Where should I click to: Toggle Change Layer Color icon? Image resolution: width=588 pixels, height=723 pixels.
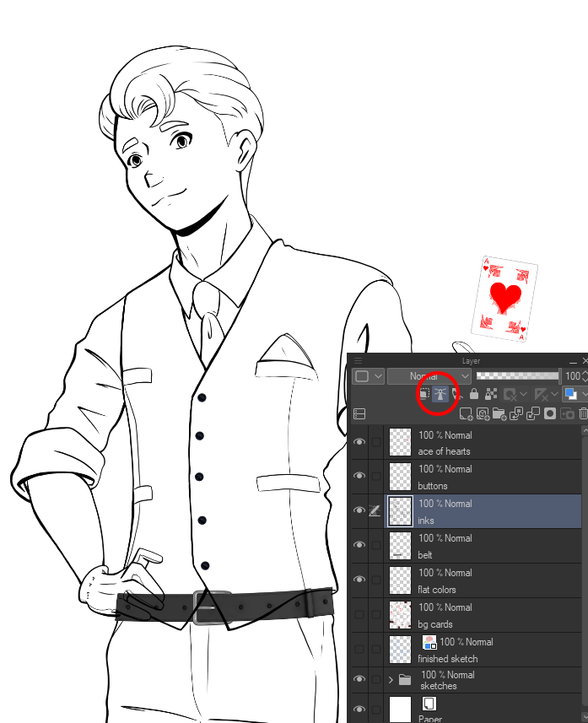pyautogui.click(x=571, y=394)
